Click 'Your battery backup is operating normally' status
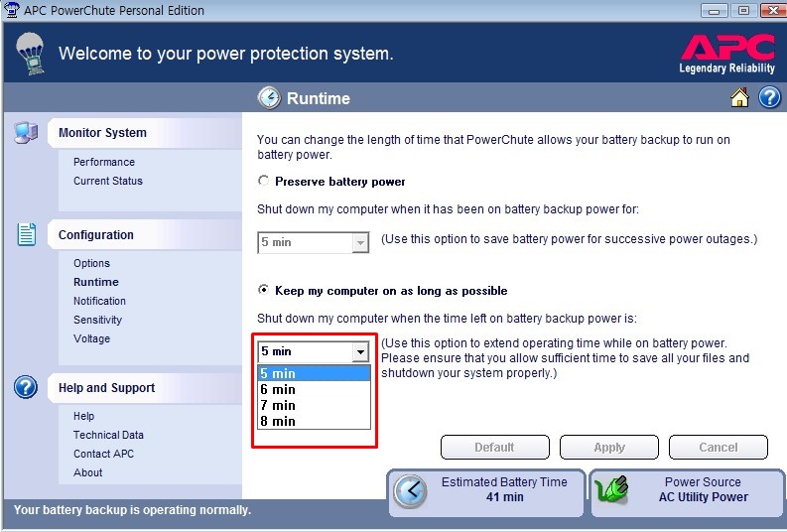Image resolution: width=787 pixels, height=532 pixels. click(132, 510)
